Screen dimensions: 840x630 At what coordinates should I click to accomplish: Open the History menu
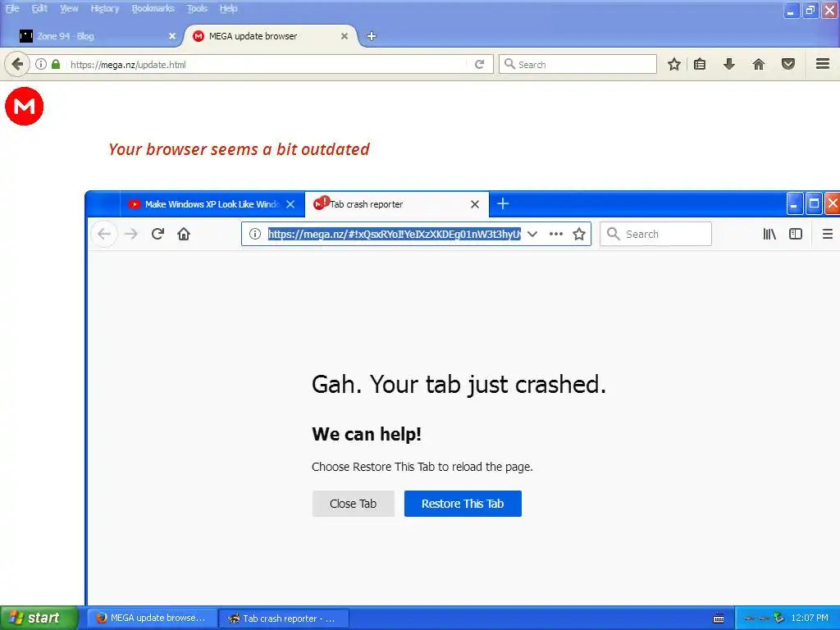click(104, 8)
